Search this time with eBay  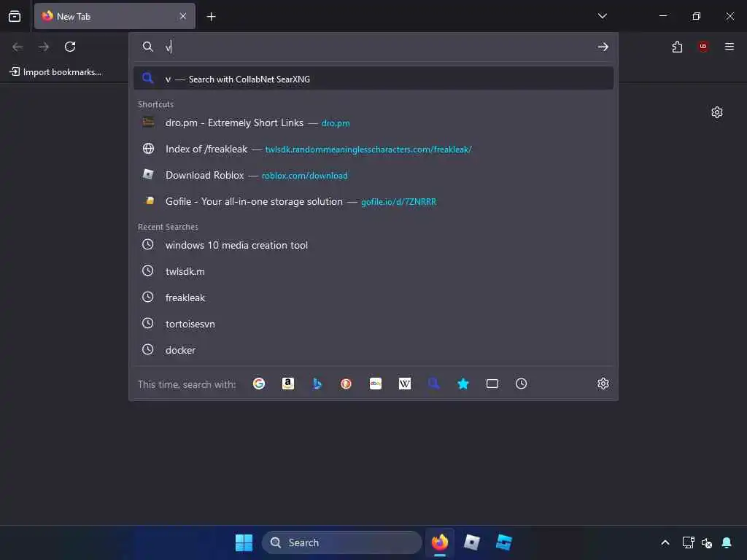(x=376, y=384)
